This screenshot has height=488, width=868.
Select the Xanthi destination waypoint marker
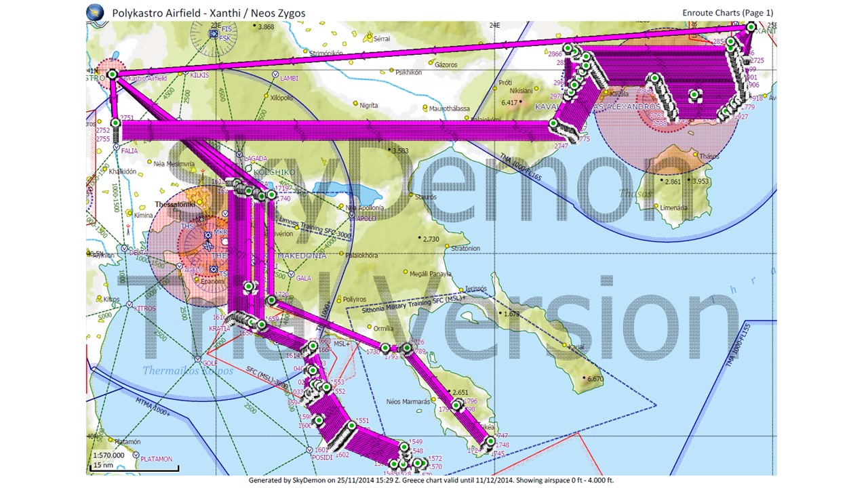click(751, 27)
